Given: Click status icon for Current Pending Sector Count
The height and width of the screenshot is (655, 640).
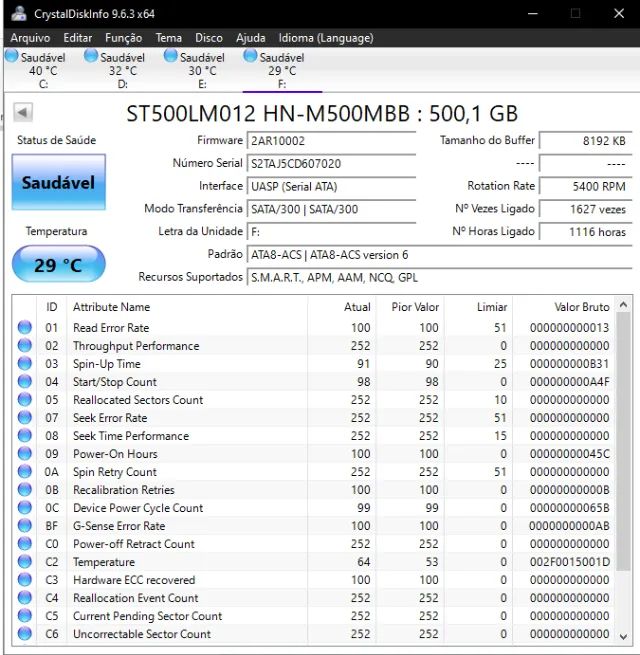Looking at the screenshot, I should click(x=25, y=615).
